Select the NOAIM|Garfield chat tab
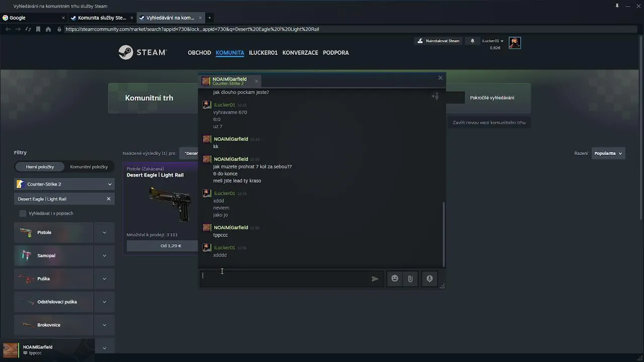The image size is (644, 362). (x=229, y=81)
